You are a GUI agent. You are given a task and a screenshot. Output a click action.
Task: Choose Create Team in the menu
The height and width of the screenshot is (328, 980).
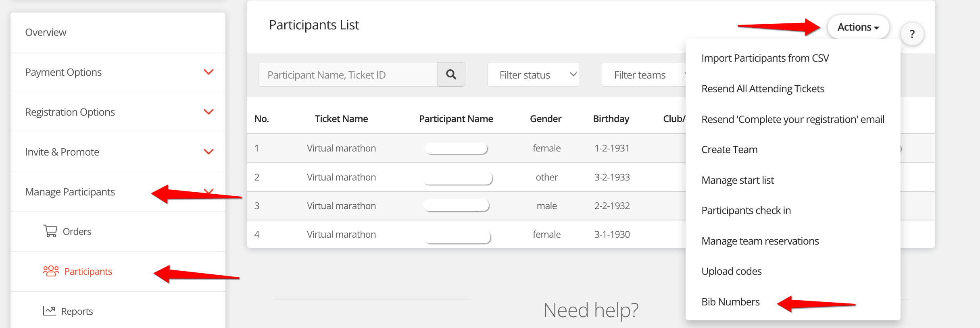click(x=729, y=149)
